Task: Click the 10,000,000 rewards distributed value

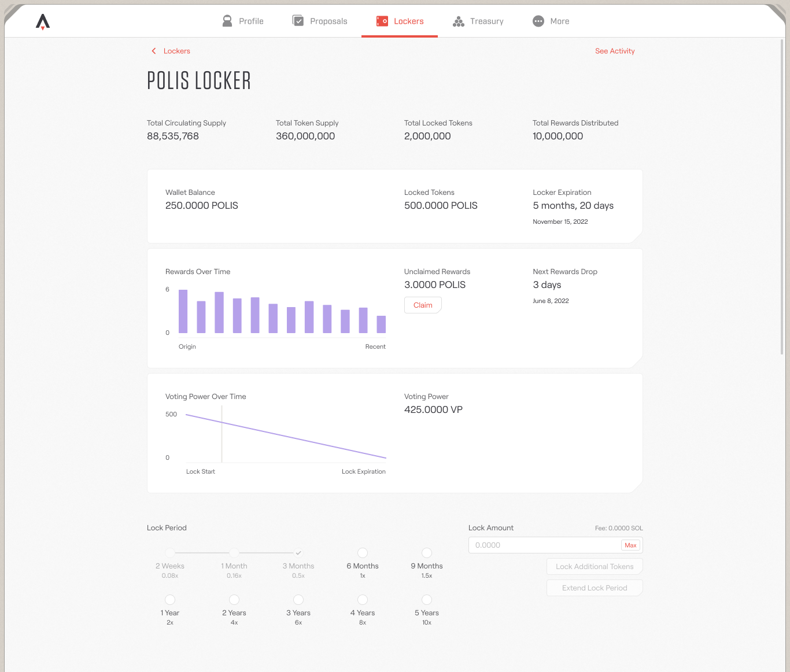Action: 558,136
